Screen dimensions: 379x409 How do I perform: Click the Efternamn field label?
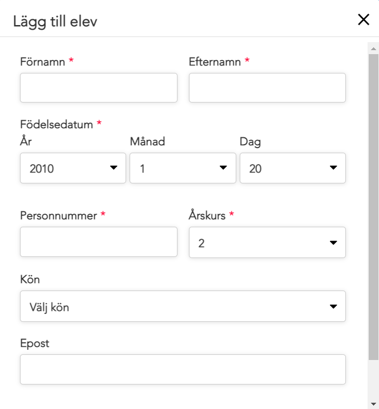[215, 62]
